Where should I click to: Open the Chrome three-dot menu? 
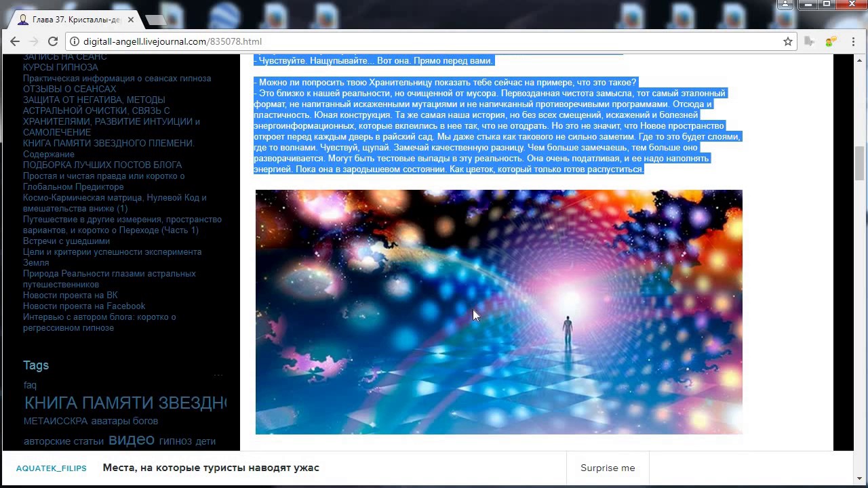coord(854,41)
